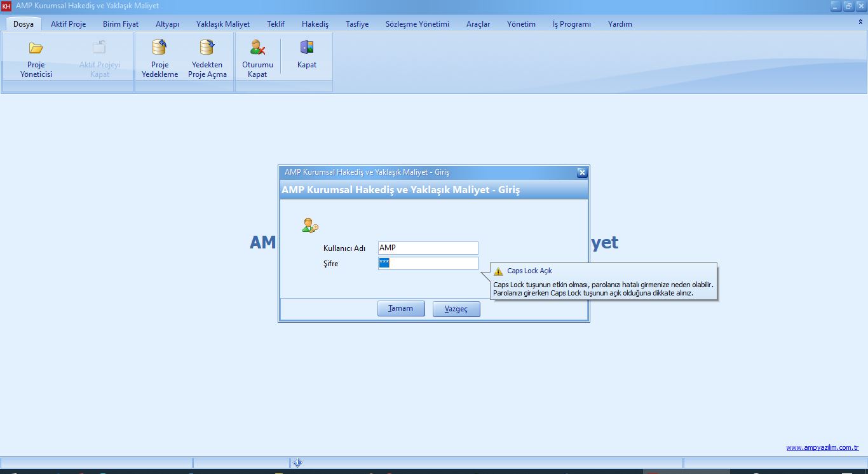Image resolution: width=868 pixels, height=474 pixels.
Task: Minimize the AMP Kurumsal main window
Action: [836, 6]
